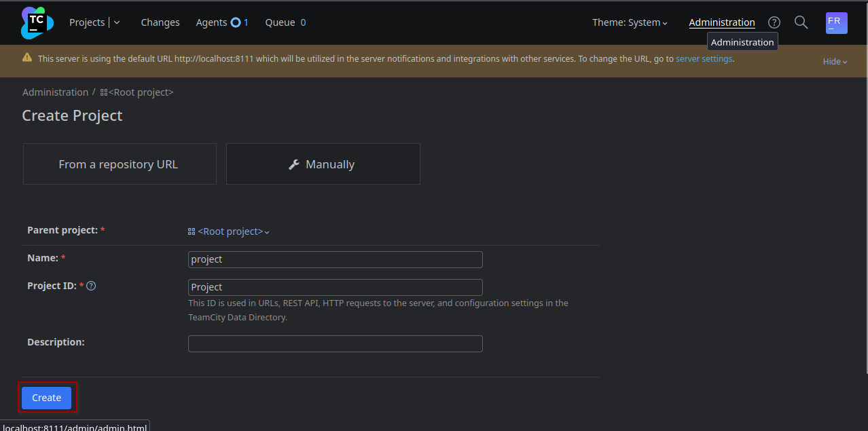Click the wrench icon on Manually tab

point(293,164)
